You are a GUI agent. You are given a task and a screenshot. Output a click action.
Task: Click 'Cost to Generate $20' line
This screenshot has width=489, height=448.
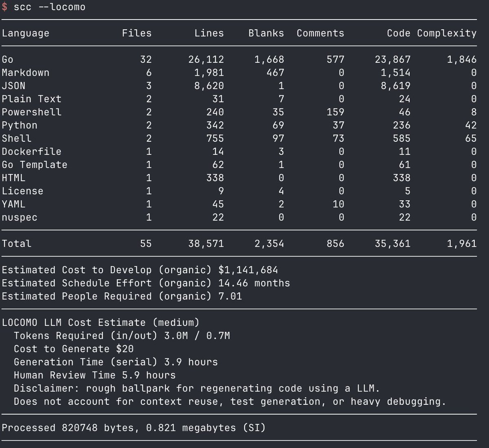pyautogui.click(x=74, y=349)
